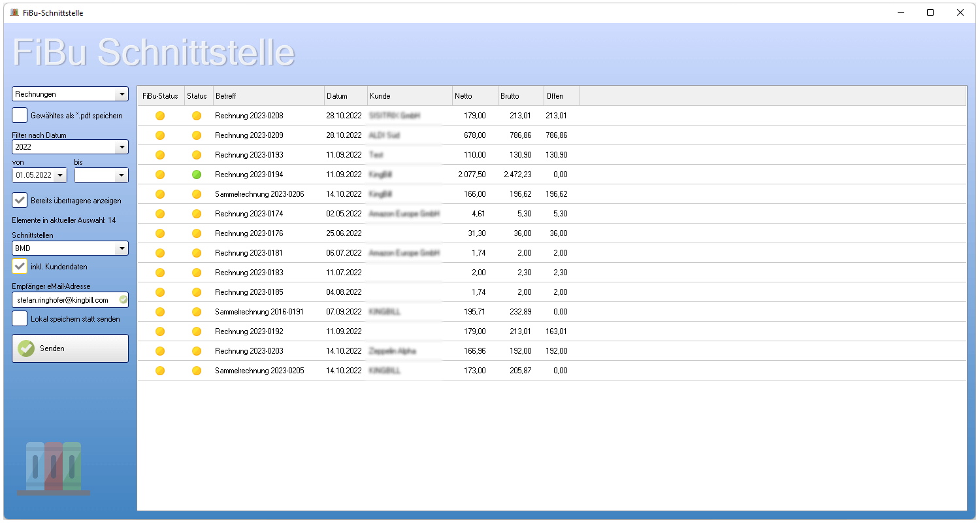
Task: Select row 'Rechnung 2023-0203'
Action: [x=552, y=351]
